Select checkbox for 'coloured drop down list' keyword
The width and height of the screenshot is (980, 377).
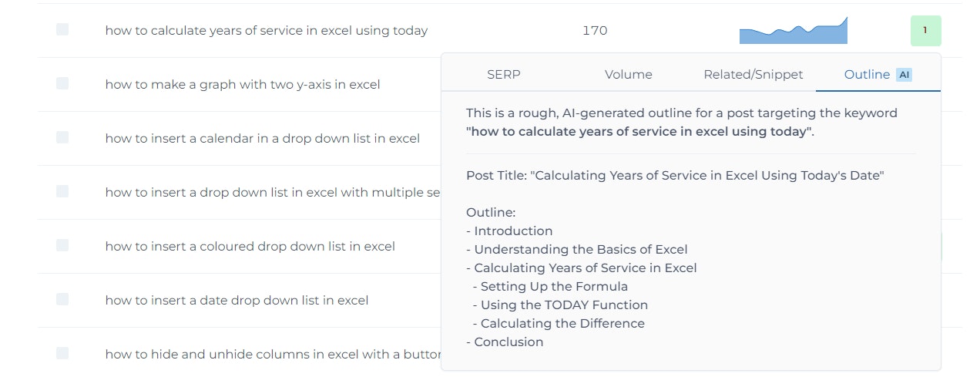click(x=62, y=245)
